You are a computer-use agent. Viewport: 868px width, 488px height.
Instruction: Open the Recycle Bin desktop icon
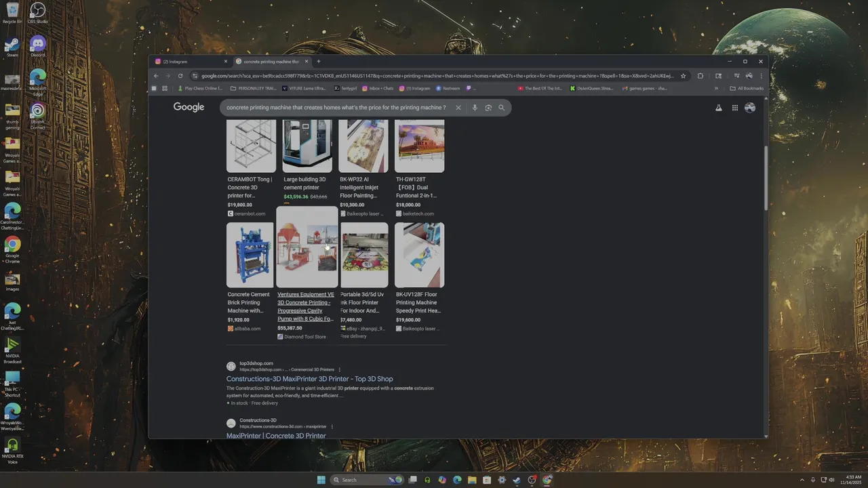12,12
